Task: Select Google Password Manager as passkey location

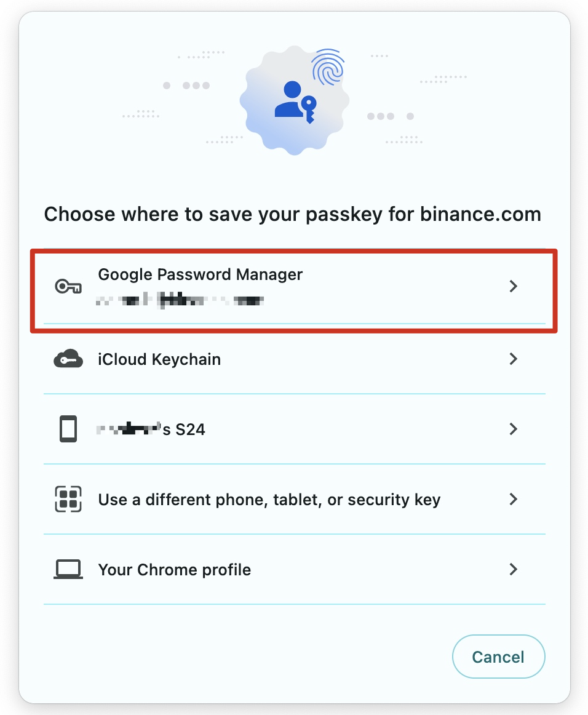Action: click(201, 275)
